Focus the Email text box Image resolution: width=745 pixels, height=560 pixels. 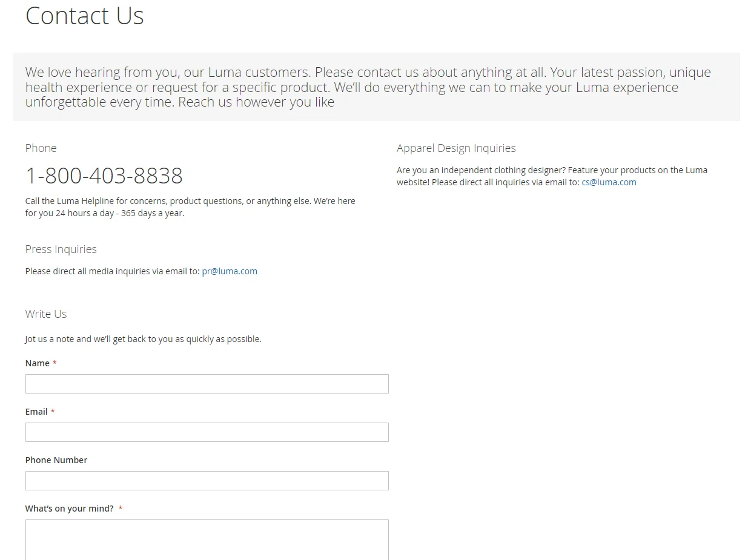pos(207,432)
